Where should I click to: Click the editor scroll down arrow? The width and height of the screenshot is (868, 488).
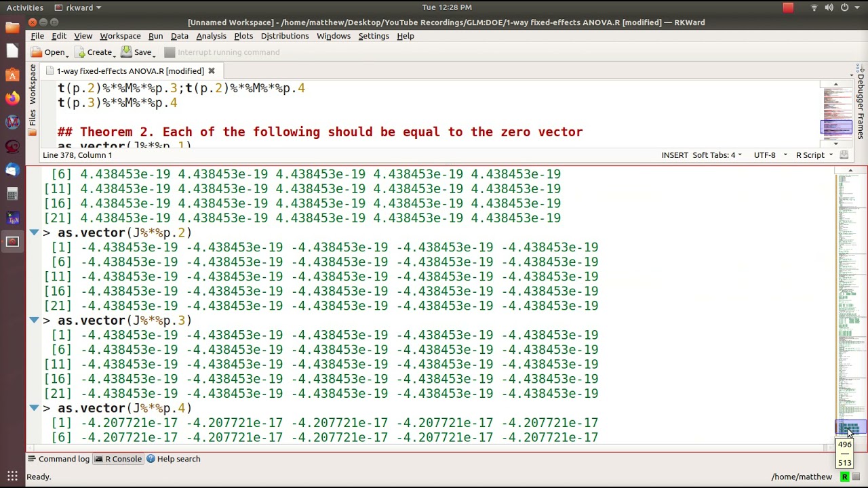pos(836,143)
